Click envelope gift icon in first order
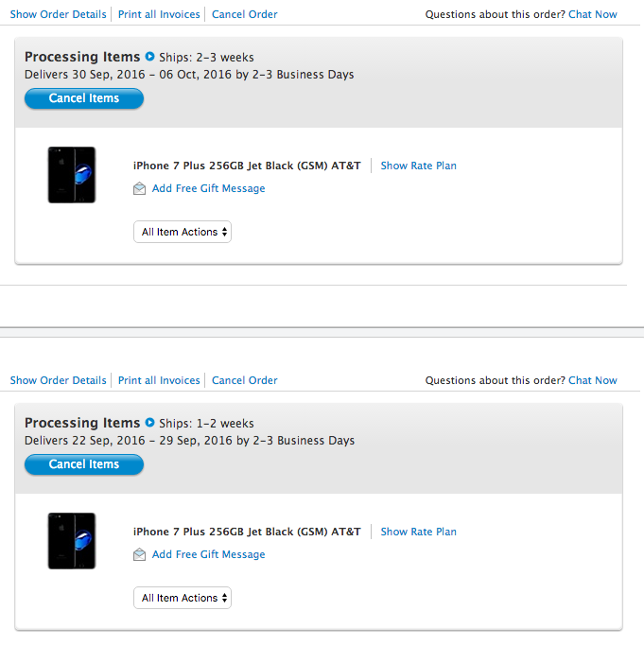This screenshot has height=646, width=644. (x=140, y=188)
